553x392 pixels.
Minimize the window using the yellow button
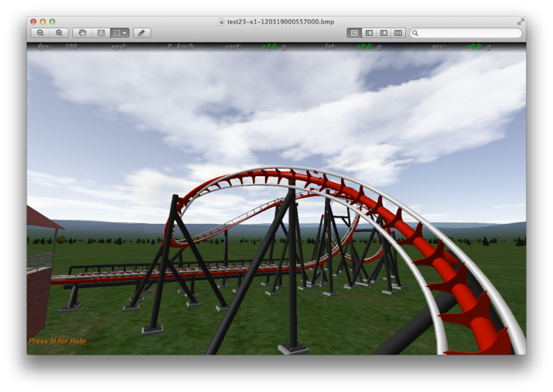click(43, 22)
